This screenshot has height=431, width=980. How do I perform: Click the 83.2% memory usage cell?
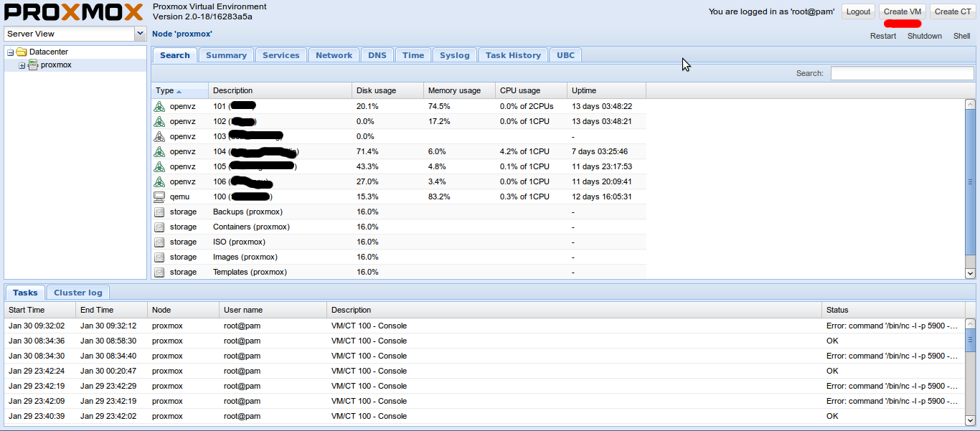(x=460, y=196)
